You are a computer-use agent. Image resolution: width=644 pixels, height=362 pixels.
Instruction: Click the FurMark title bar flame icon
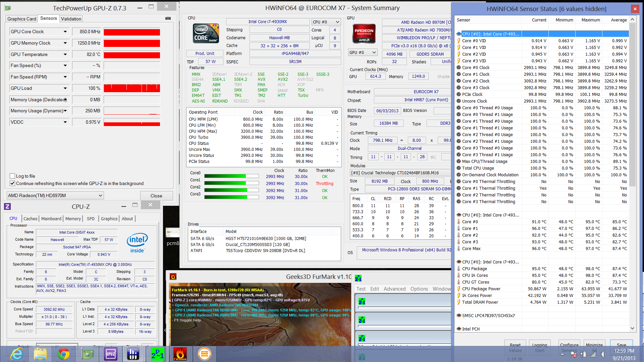pos(173,277)
